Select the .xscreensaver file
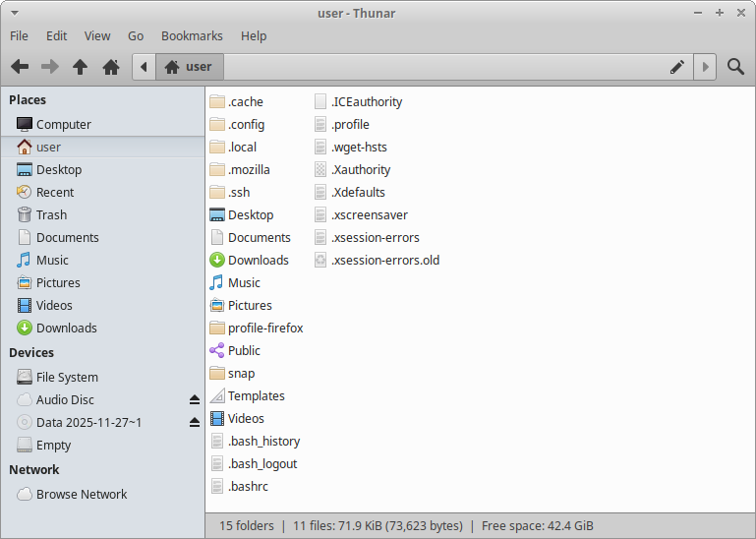 point(361,214)
